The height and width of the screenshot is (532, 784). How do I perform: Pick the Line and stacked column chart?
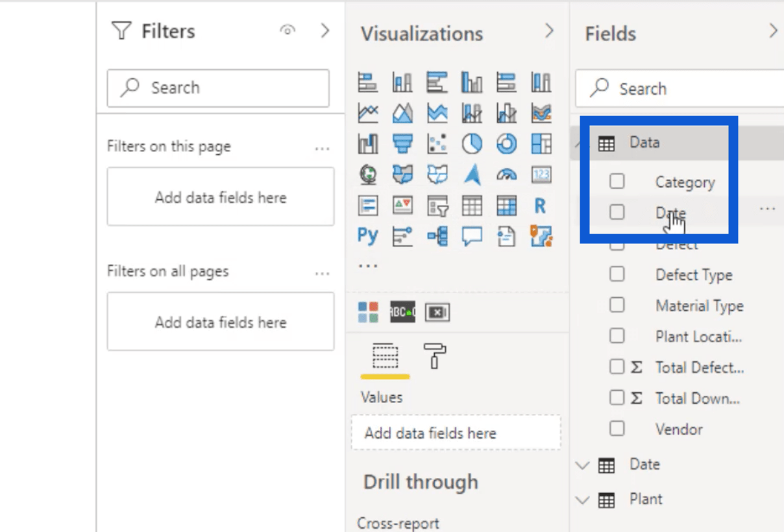click(472, 113)
